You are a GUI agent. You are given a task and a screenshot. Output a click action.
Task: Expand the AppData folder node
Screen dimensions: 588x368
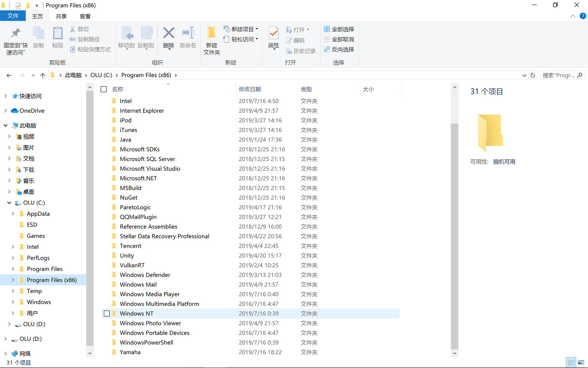13,214
